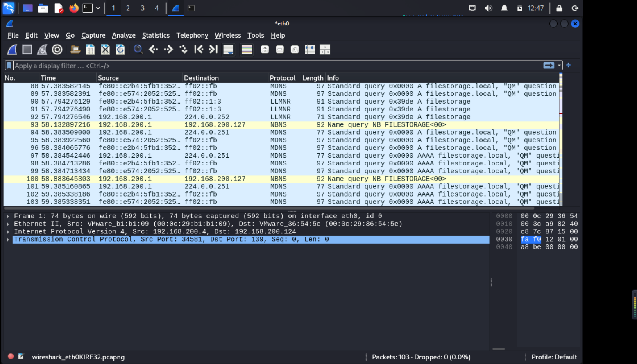The width and height of the screenshot is (637, 364).
Task: Close the current capture file
Action: (x=105, y=50)
